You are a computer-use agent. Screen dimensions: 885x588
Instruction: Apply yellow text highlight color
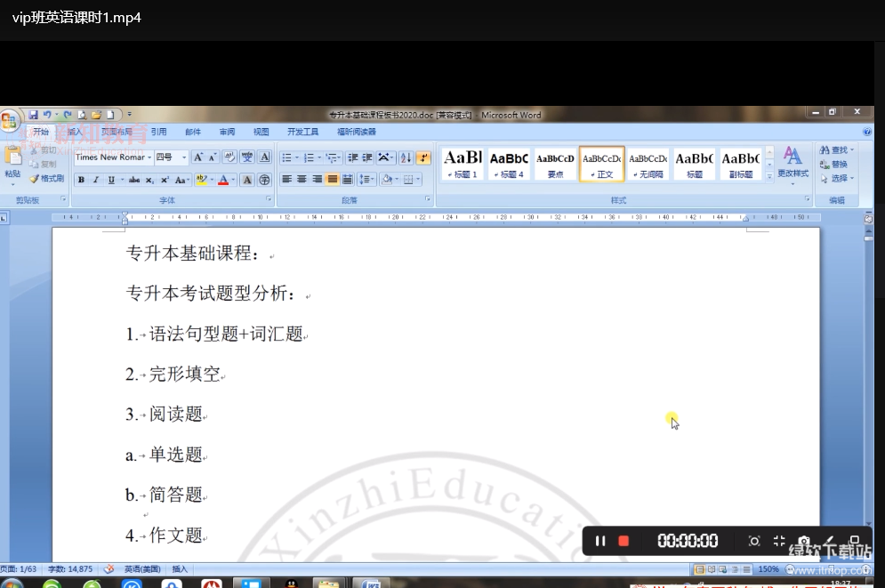pyautogui.click(x=201, y=180)
